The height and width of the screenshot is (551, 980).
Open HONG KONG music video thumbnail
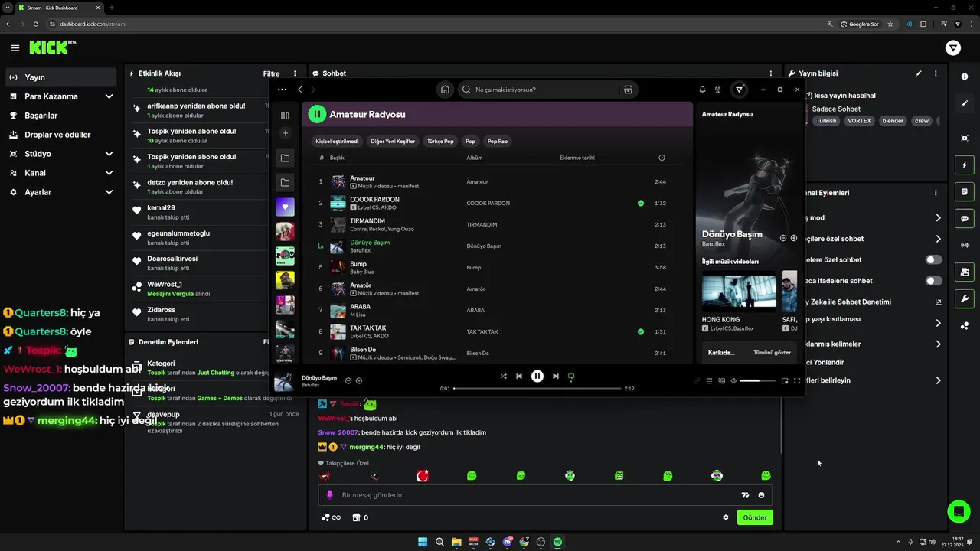click(x=739, y=290)
